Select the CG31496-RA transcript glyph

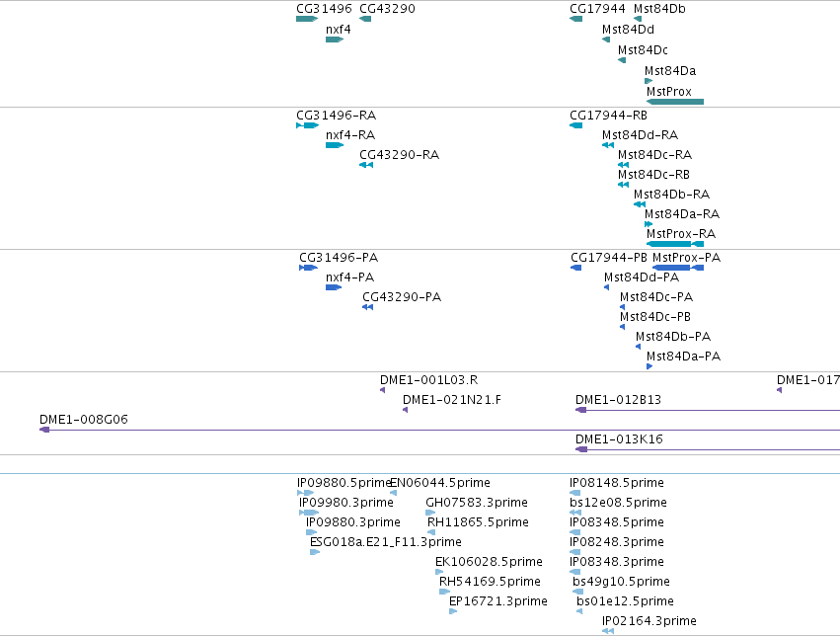[308, 125]
